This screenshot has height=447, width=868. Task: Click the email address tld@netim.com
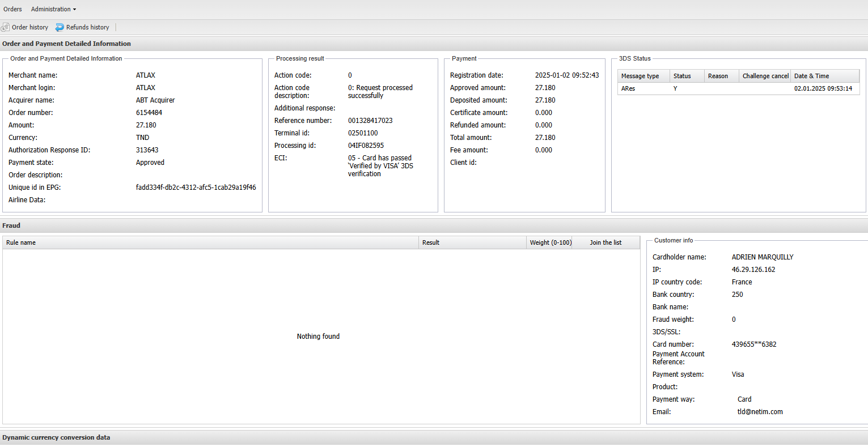pyautogui.click(x=760, y=412)
